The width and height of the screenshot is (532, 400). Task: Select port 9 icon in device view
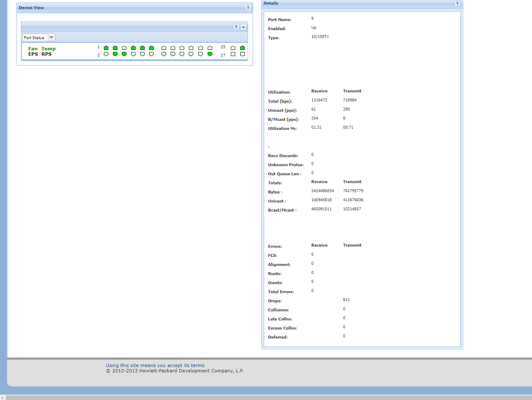(142, 48)
